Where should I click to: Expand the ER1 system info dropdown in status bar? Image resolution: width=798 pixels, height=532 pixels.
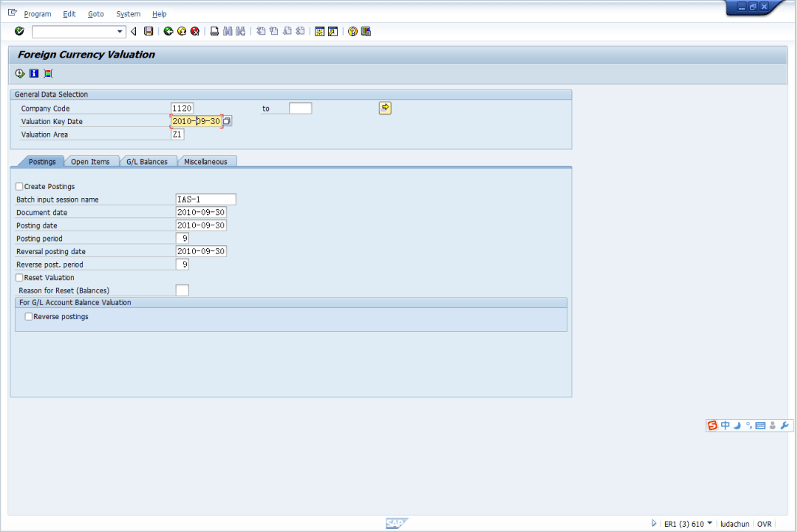point(710,523)
